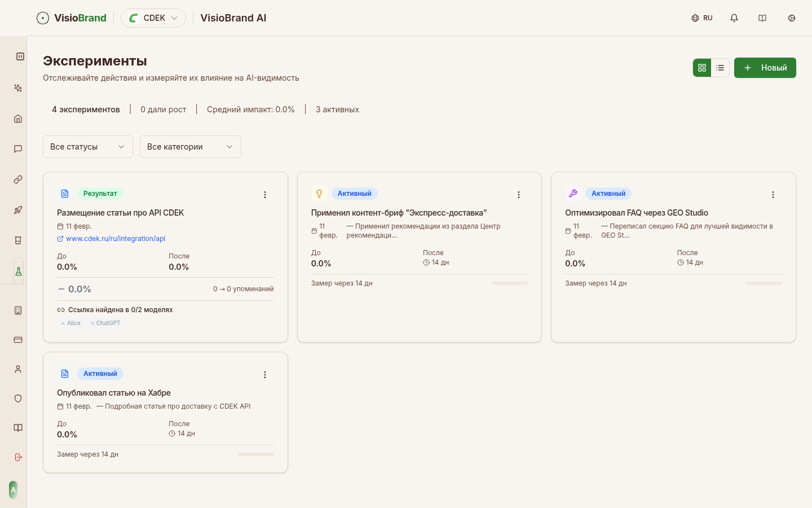The width and height of the screenshot is (812, 508).
Task: Open three-dot menu on 'Оптимизировал FAQ' card
Action: coord(773,195)
